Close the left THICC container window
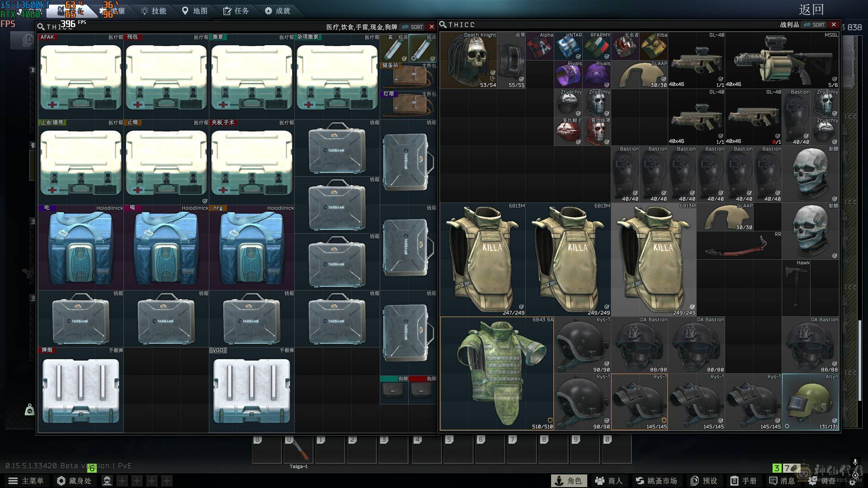868x488 pixels. [x=432, y=27]
